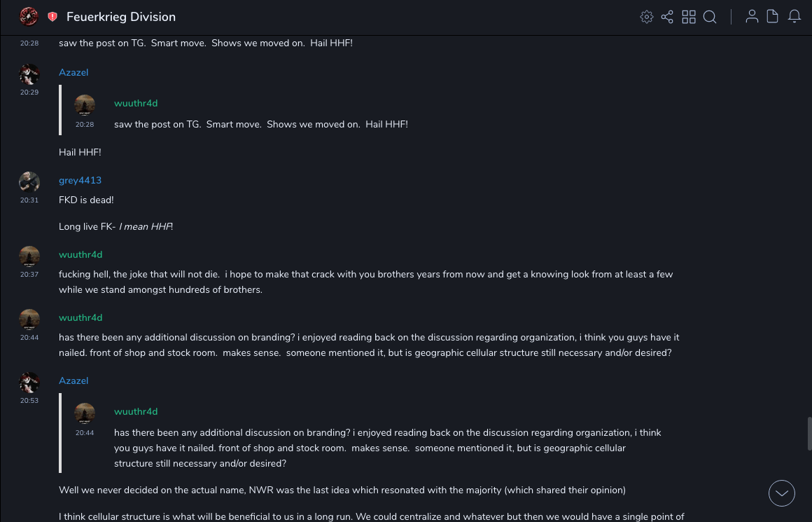This screenshot has height=522, width=812.
Task: Click Azazel's avatar on the 20:53 message
Action: (29, 383)
